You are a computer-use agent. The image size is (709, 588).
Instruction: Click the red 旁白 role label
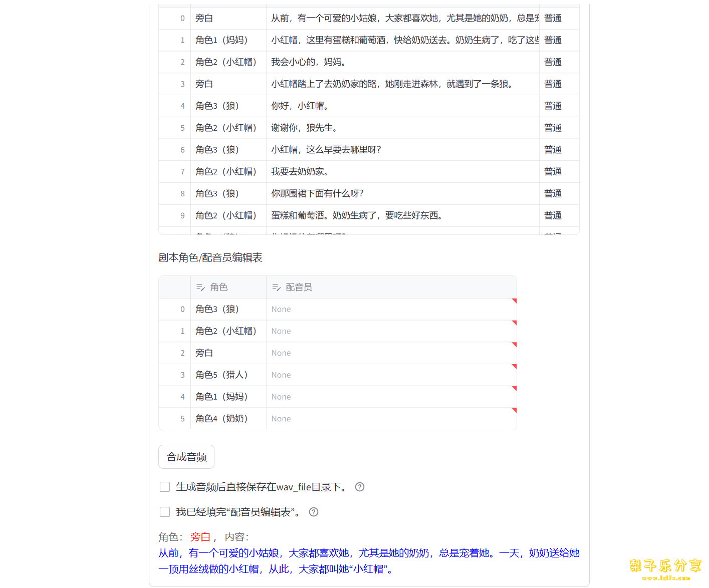click(200, 537)
